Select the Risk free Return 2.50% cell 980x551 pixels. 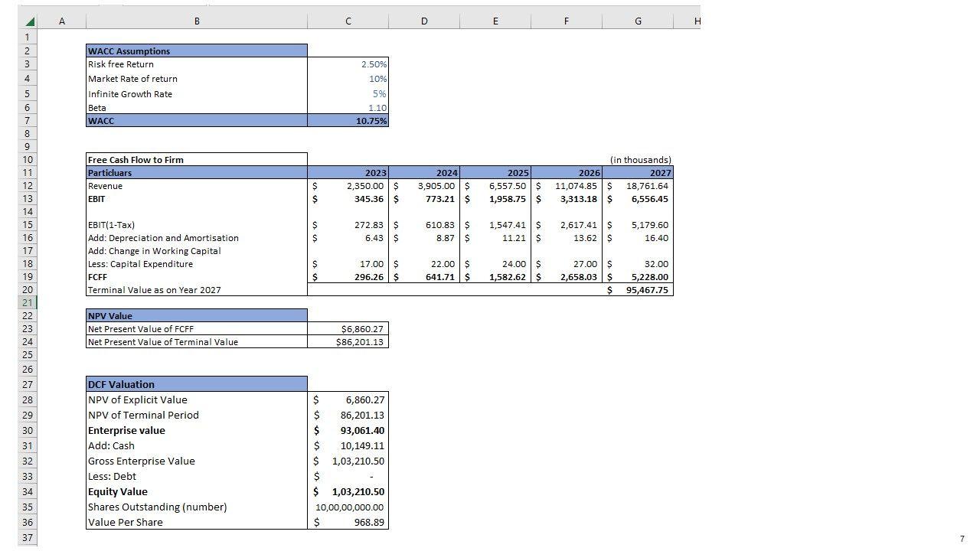click(348, 64)
